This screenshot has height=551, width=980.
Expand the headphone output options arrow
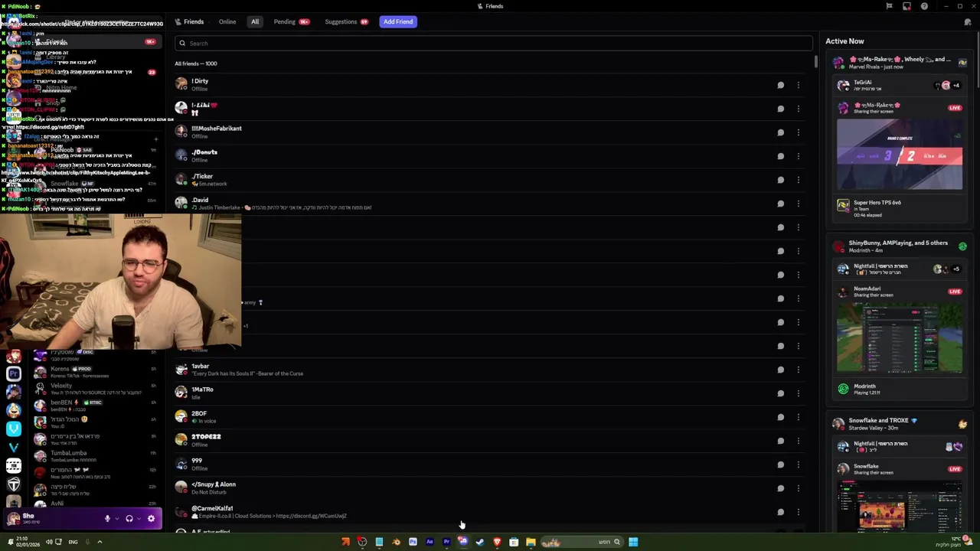[139, 519]
